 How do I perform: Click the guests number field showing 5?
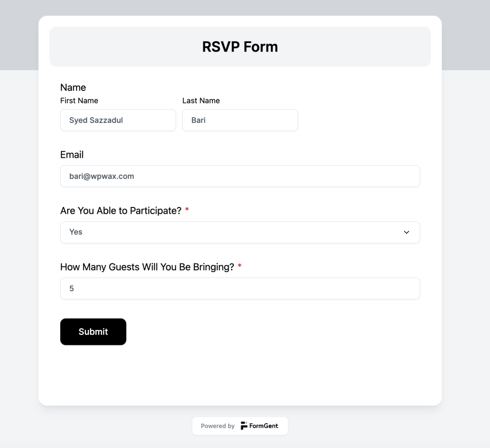point(240,288)
